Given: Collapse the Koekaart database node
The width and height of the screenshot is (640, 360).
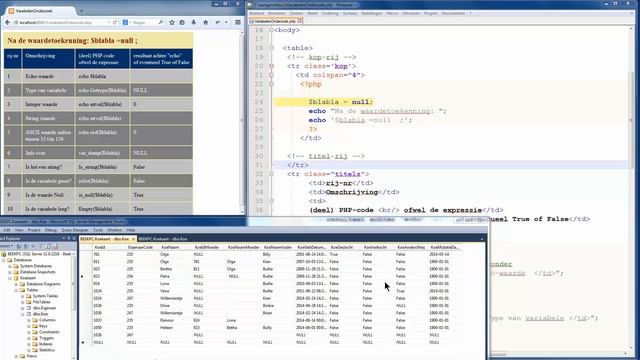Looking at the screenshot, I should (10, 278).
